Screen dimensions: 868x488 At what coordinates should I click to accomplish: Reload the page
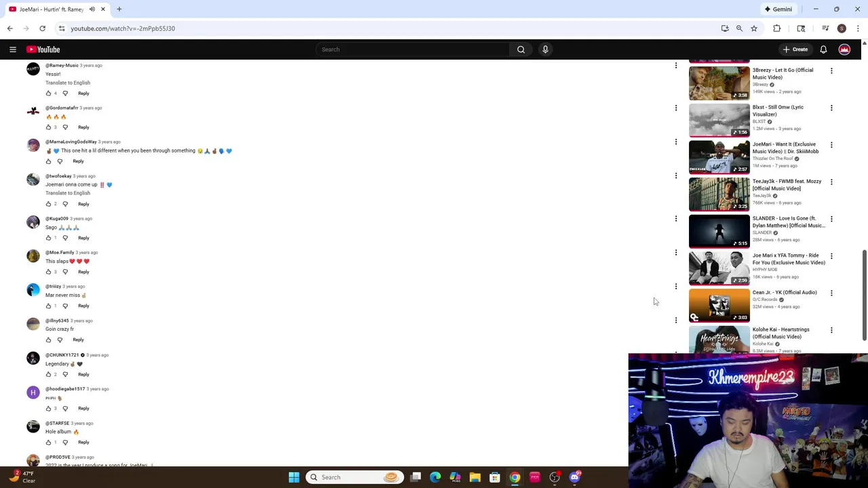pos(42,28)
